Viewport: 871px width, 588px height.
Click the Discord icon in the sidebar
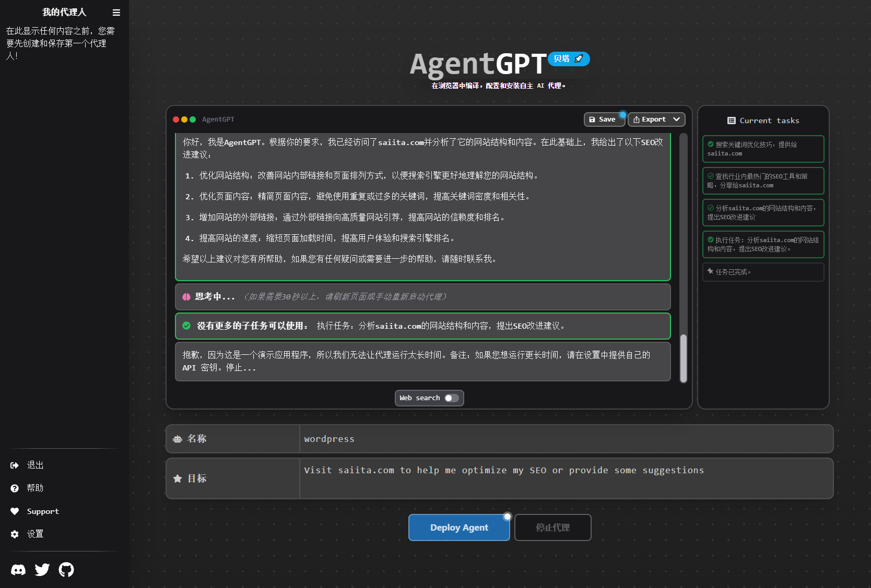18,570
